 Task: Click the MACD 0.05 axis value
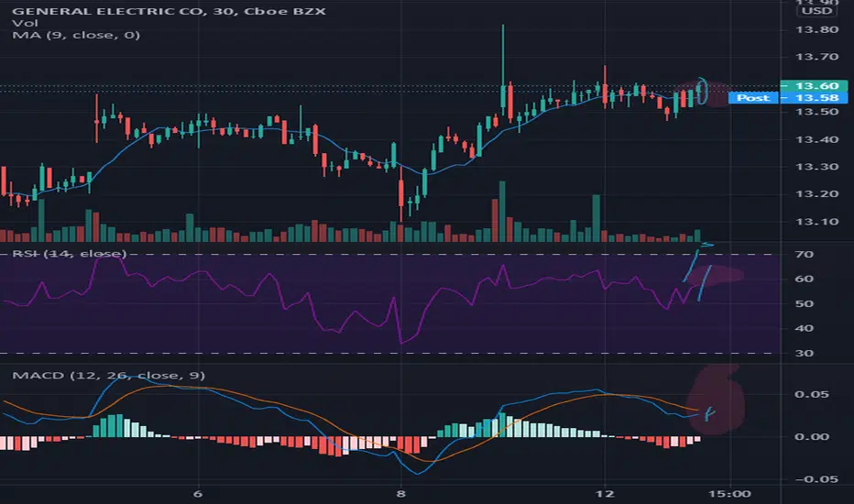click(x=812, y=394)
